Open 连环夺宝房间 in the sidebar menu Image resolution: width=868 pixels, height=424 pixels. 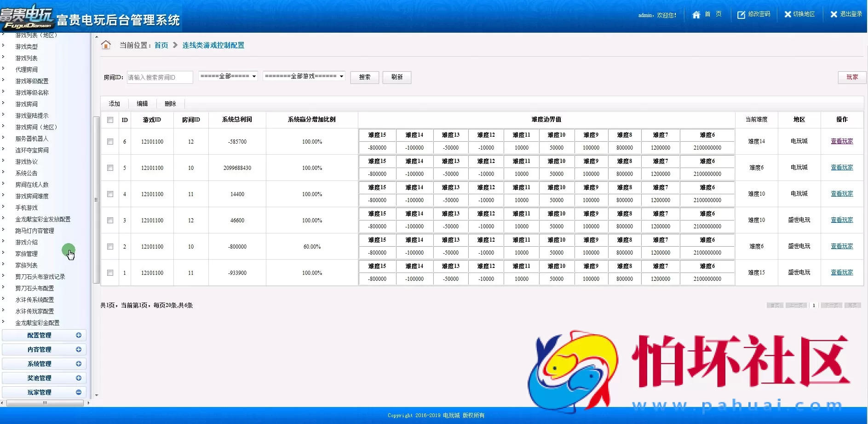[x=32, y=150]
